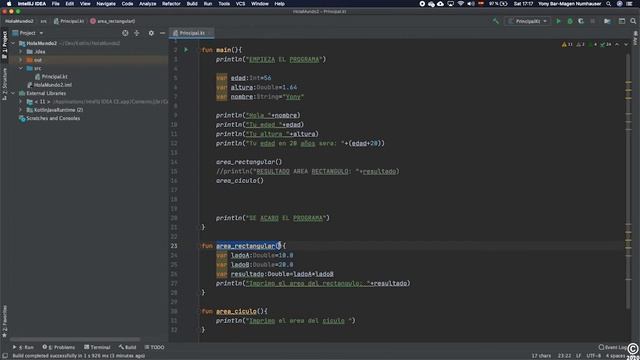Open the Analyze menu
640x360 pixels.
point(147,4)
